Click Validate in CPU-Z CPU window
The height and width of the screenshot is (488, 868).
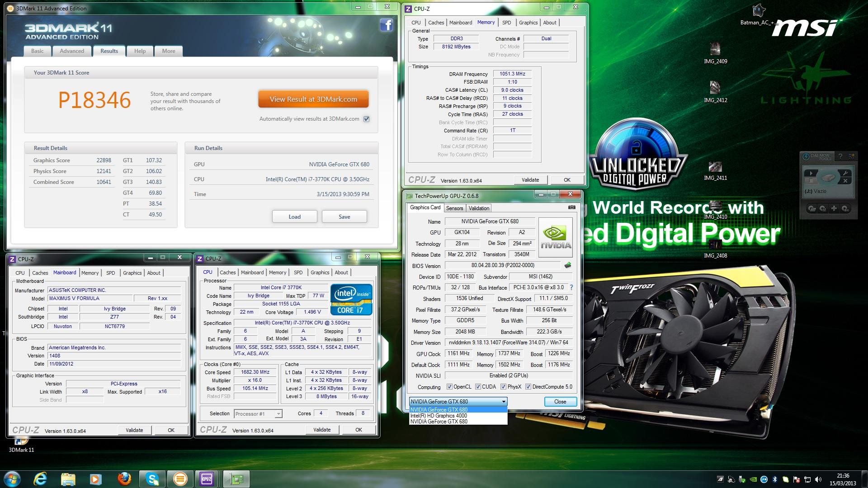coord(322,430)
